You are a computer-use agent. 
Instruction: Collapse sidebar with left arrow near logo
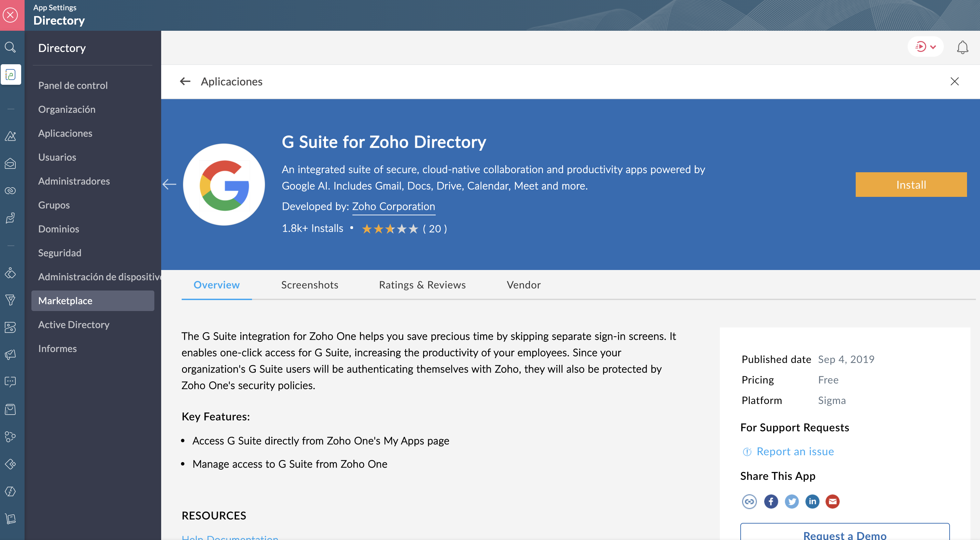point(169,184)
